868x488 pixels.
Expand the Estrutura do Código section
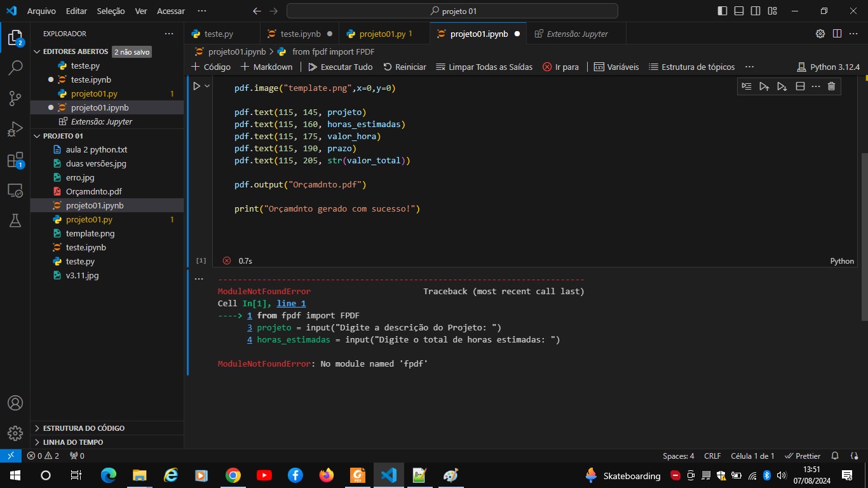tap(83, 428)
